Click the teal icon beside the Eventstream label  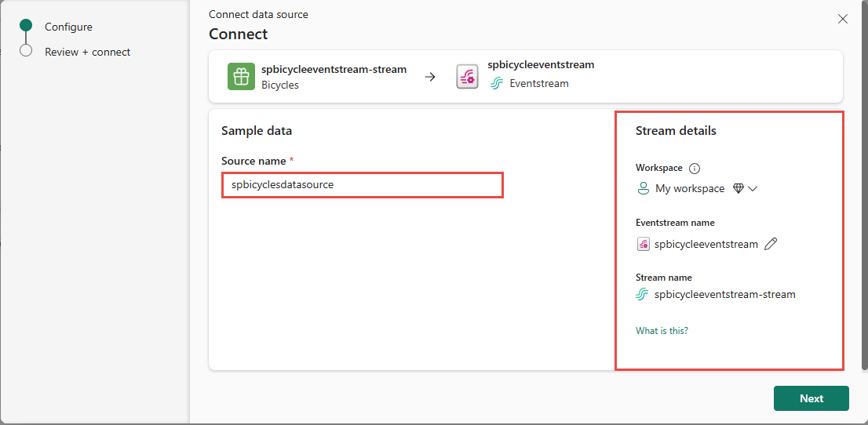pos(497,84)
